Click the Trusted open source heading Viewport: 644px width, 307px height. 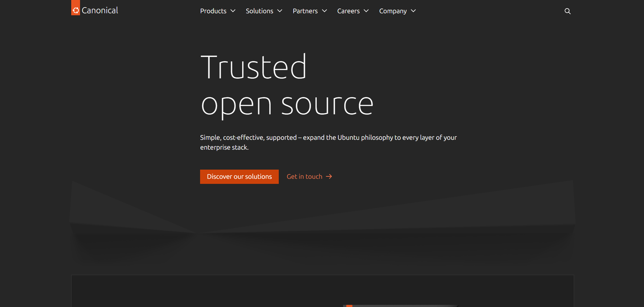(x=287, y=85)
